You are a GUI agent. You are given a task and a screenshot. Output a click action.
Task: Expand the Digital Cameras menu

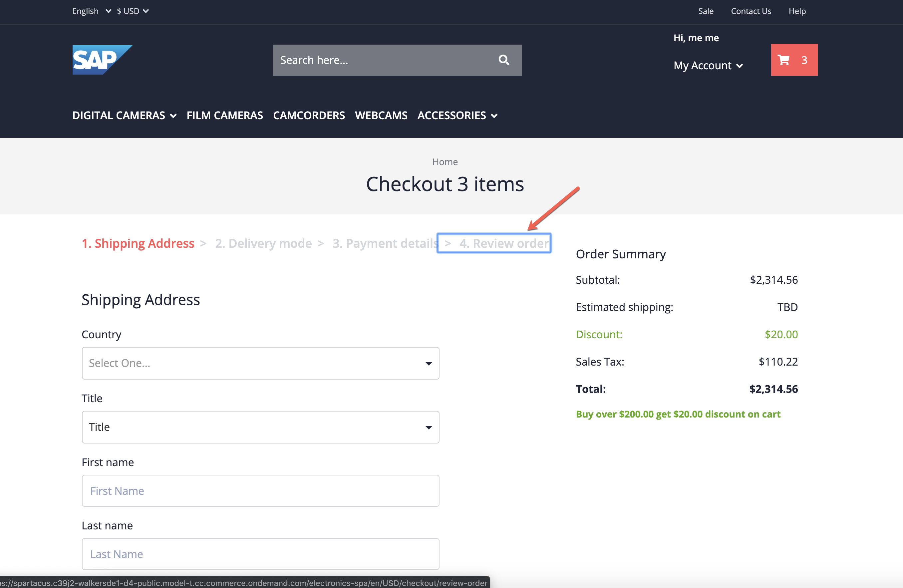(x=125, y=115)
